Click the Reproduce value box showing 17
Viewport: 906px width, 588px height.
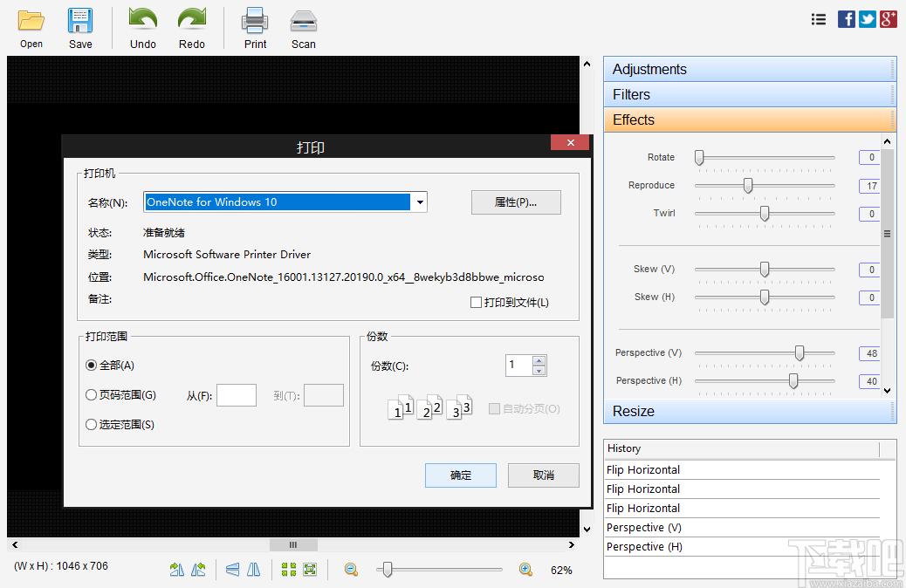pos(869,186)
